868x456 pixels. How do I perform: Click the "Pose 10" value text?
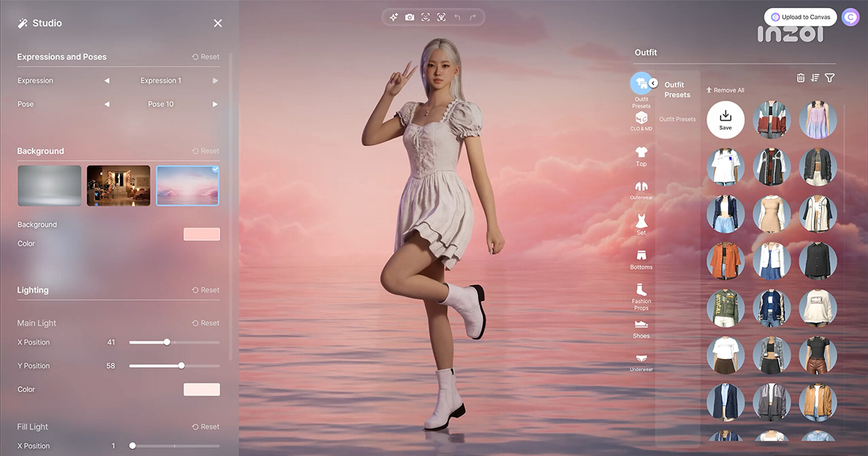point(161,104)
